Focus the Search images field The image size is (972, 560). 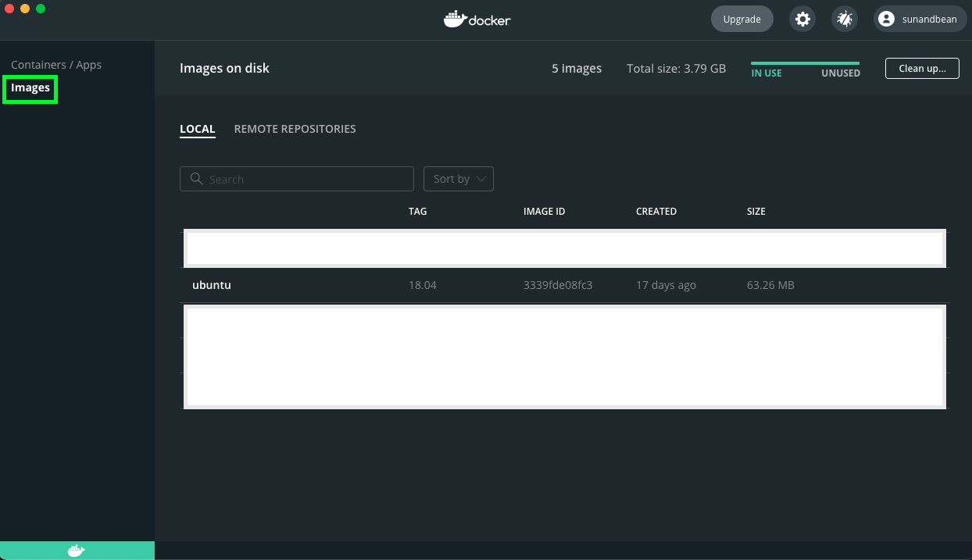tap(297, 179)
